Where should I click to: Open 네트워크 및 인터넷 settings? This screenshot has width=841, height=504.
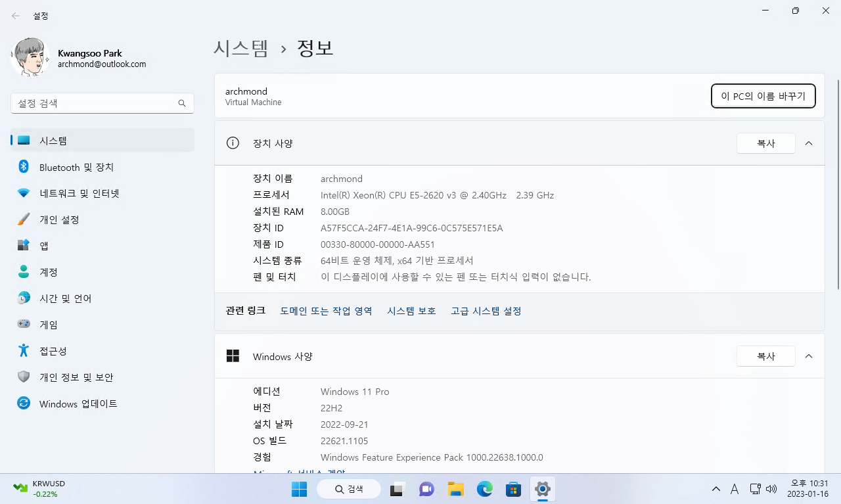(x=102, y=193)
